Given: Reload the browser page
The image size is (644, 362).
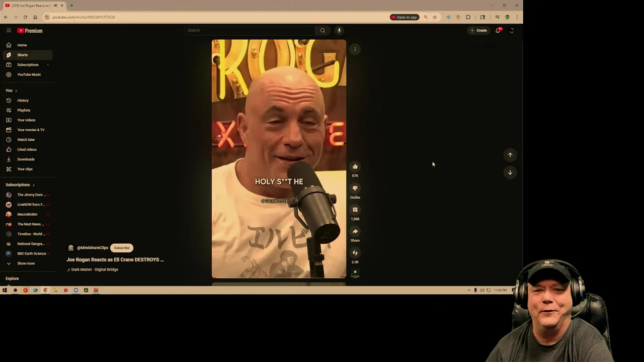Looking at the screenshot, I should pyautogui.click(x=25, y=17).
